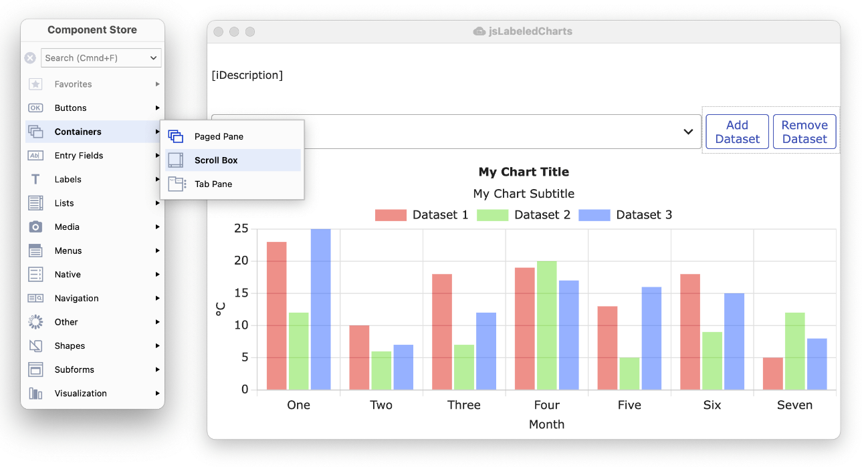This screenshot has width=868, height=467.
Task: Click the Containers stacked panes icon
Action: [35, 132]
